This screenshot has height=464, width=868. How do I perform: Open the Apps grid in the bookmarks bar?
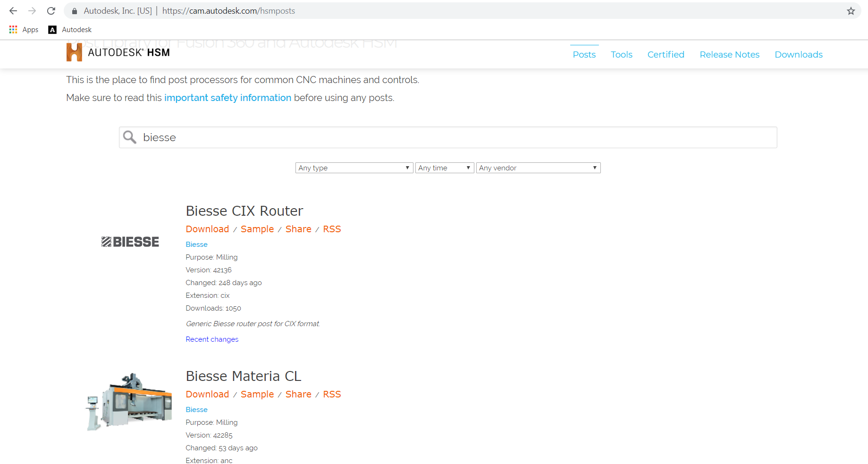[x=13, y=29]
